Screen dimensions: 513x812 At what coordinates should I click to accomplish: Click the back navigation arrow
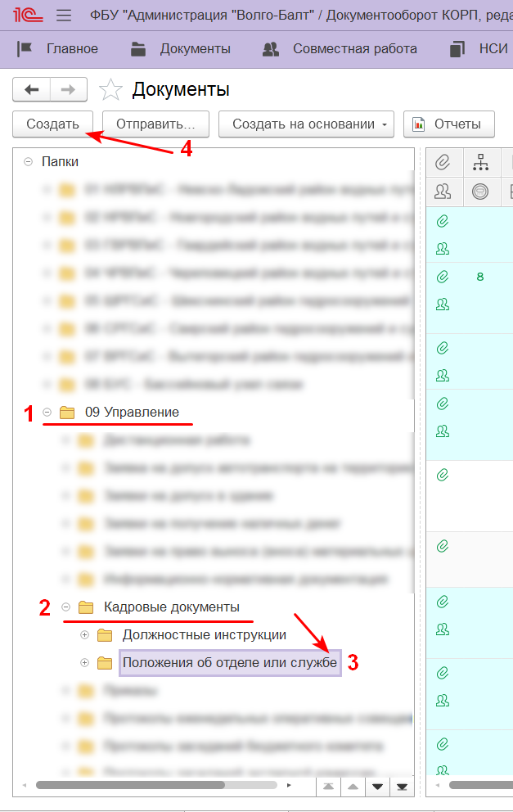point(32,89)
